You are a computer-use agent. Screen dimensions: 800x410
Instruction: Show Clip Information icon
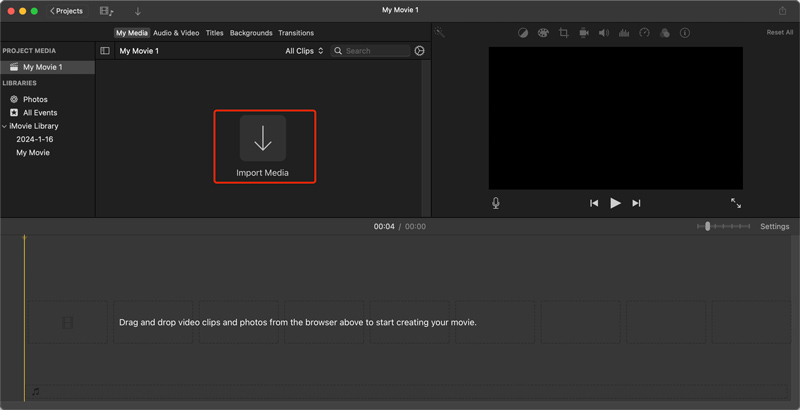[685, 33]
